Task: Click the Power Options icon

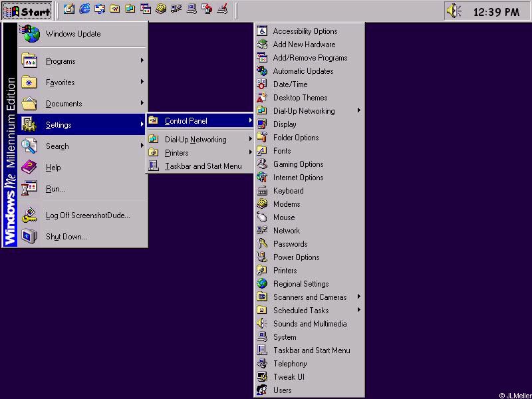Action: pyautogui.click(x=262, y=257)
